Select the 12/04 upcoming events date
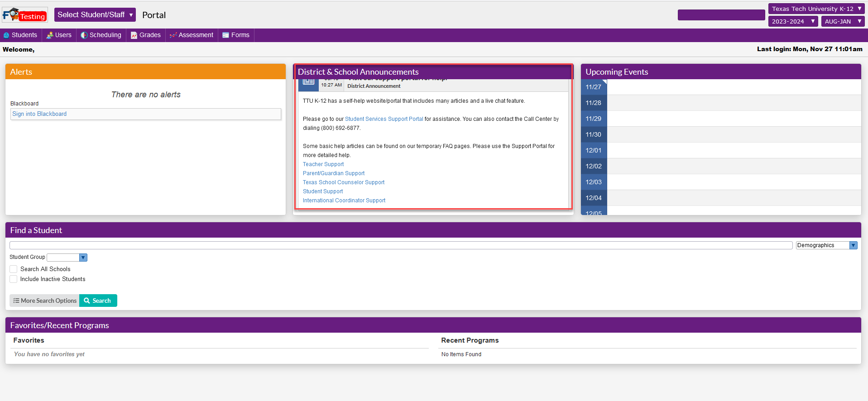Image resolution: width=868 pixels, height=401 pixels. pyautogui.click(x=594, y=198)
